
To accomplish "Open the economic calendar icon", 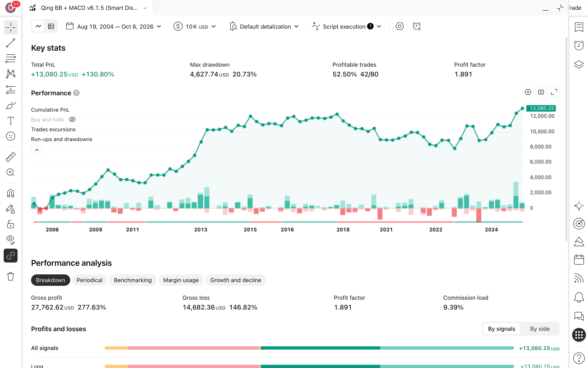I will (579, 260).
